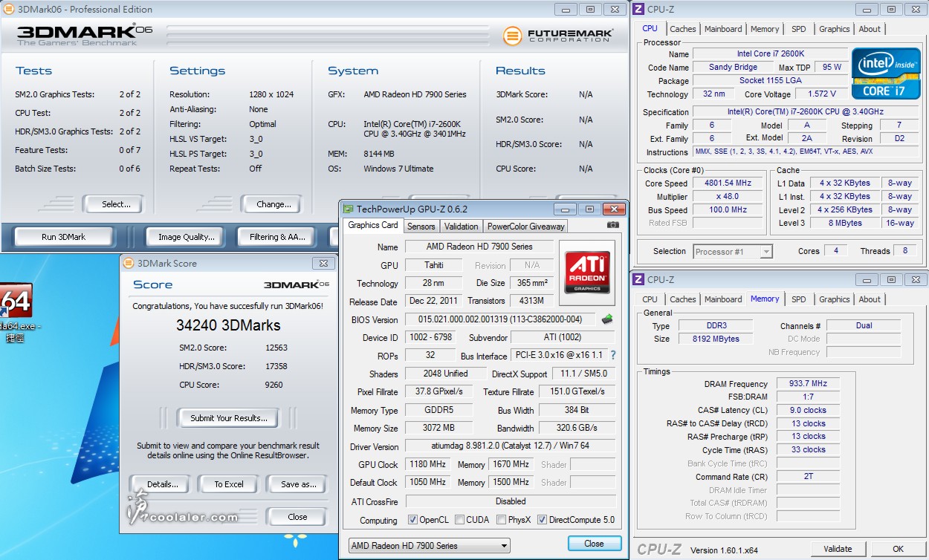Click the Validate button in CPU-Z
The width and height of the screenshot is (929, 560).
point(838,549)
